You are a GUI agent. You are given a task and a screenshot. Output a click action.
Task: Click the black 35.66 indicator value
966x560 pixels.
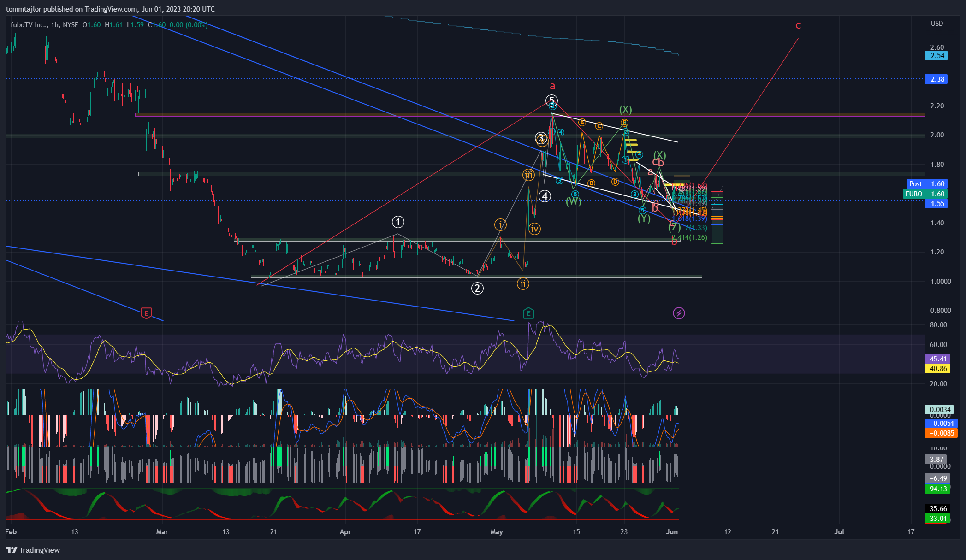937,509
